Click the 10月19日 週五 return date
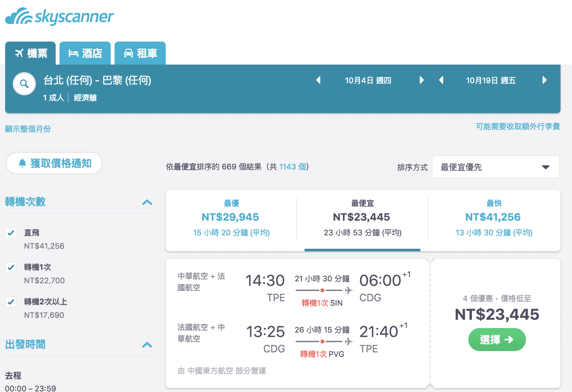 click(x=491, y=80)
